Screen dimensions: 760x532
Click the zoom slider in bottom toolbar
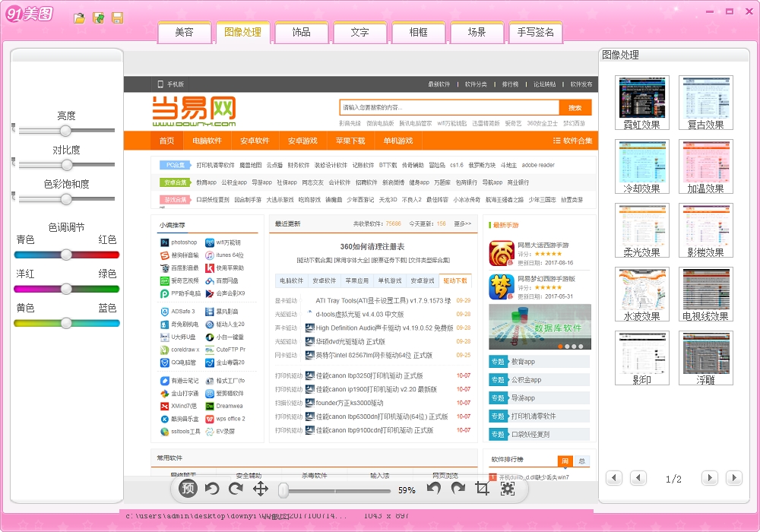click(x=283, y=490)
